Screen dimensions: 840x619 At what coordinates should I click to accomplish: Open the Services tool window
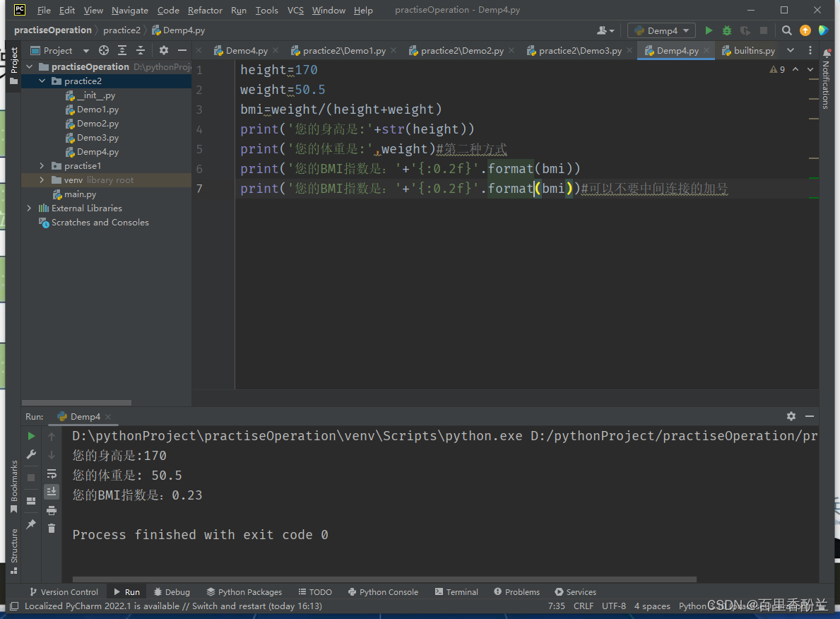[575, 592]
